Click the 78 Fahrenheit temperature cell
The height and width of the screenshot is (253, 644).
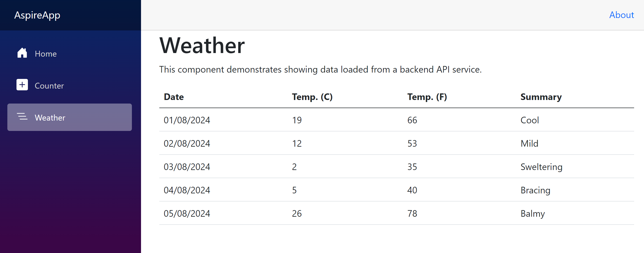click(x=412, y=213)
